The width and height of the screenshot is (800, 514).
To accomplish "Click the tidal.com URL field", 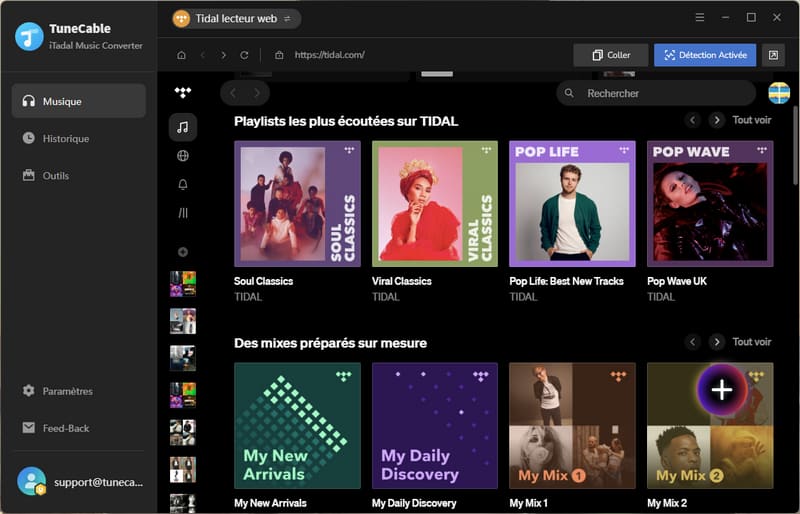I will pyautogui.click(x=330, y=55).
